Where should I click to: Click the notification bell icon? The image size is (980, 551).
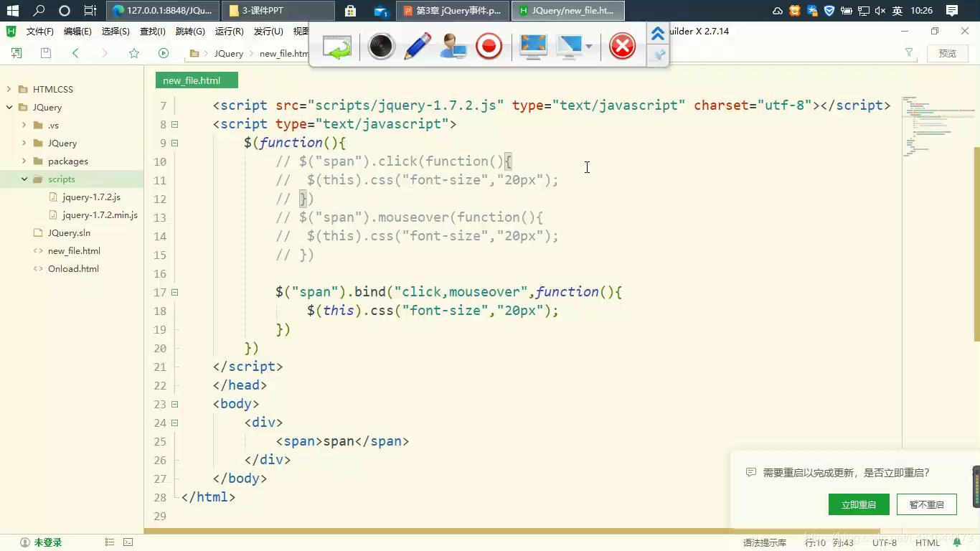(958, 542)
